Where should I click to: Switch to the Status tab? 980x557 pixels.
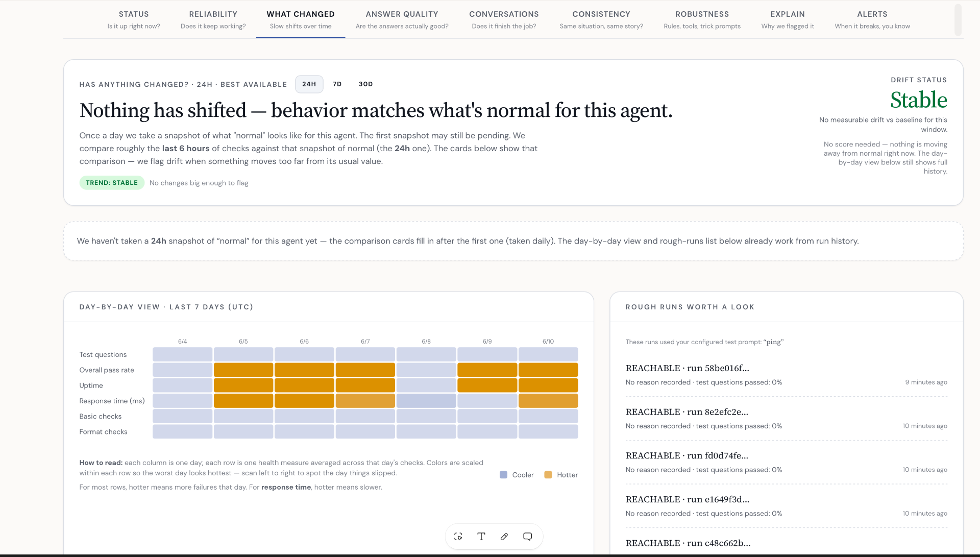coord(134,19)
